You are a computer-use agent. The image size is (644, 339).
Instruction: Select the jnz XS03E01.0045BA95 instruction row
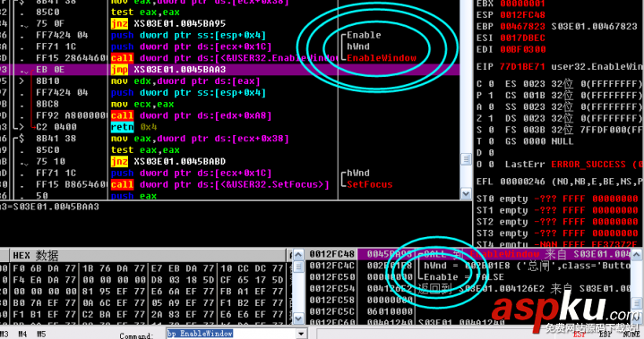pos(168,24)
